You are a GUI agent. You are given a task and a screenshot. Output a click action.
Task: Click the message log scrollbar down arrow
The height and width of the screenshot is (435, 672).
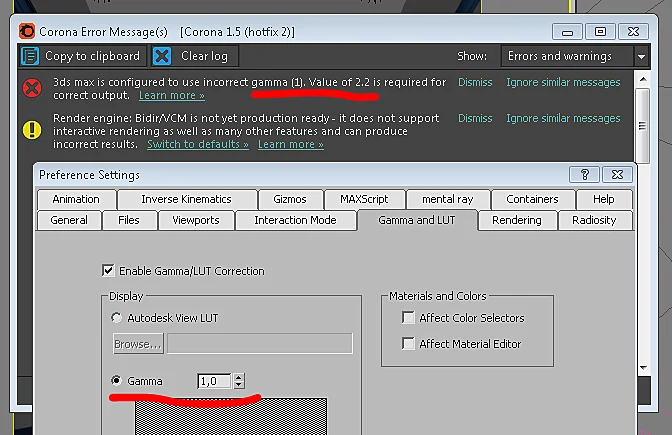643,368
